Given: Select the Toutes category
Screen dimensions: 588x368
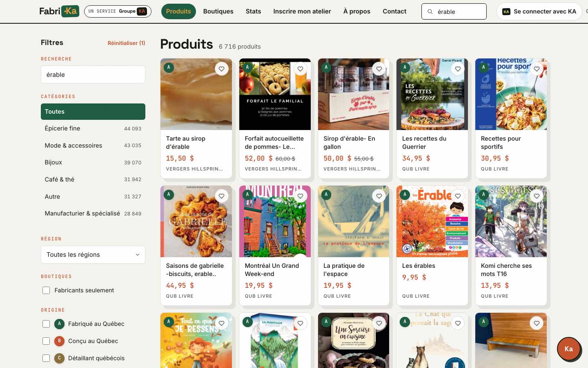Looking at the screenshot, I should pyautogui.click(x=93, y=112).
